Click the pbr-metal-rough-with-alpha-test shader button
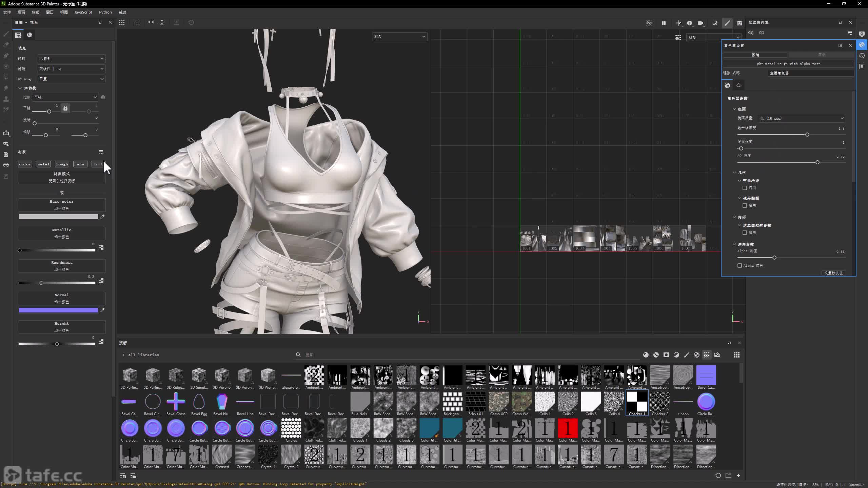The image size is (868, 488). pos(788,64)
